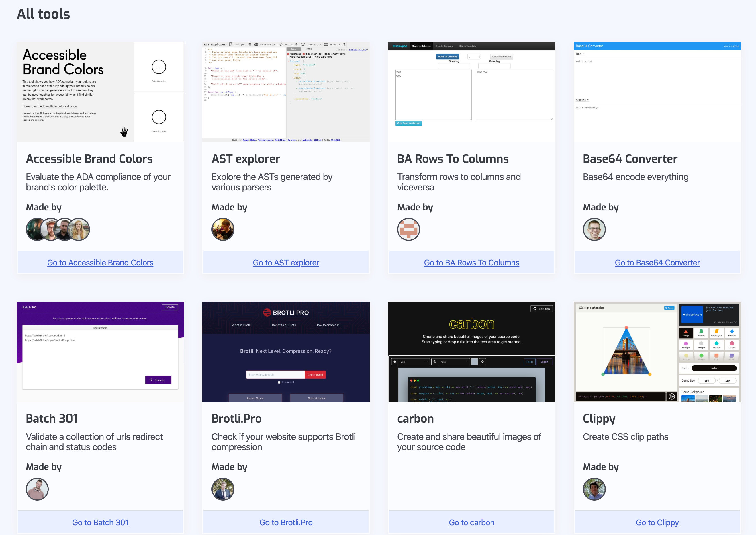Image resolution: width=756 pixels, height=535 pixels.
Task: Select the carbon preview screenshot
Action: coord(471,352)
